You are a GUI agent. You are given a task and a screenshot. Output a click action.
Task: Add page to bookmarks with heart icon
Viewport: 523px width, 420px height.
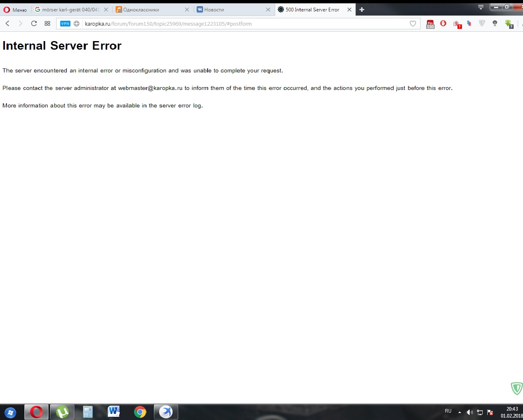pyautogui.click(x=413, y=24)
